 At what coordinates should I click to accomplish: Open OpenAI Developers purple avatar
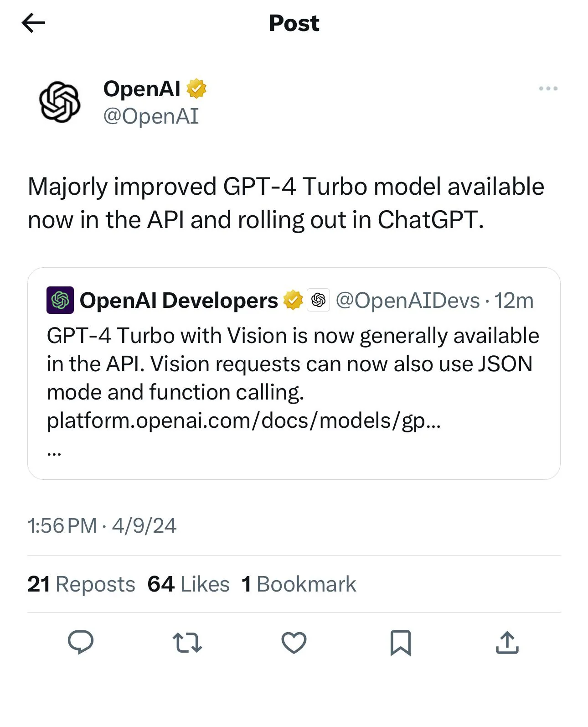click(60, 300)
